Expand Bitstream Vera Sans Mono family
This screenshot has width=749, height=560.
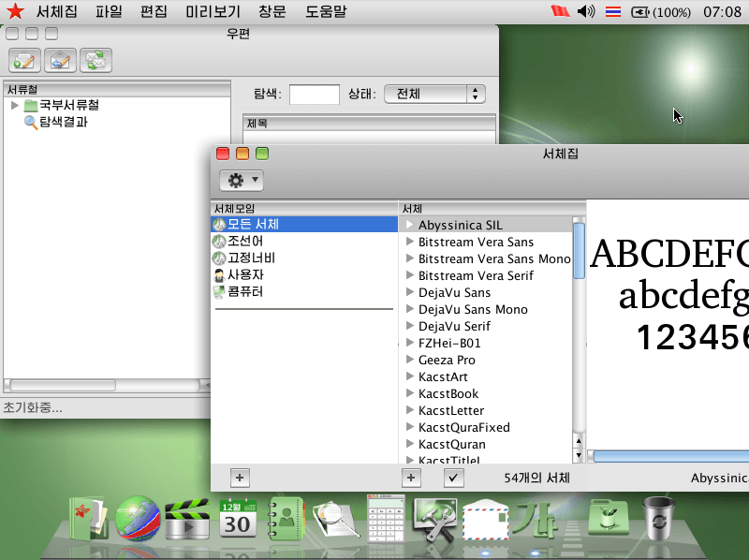[409, 258]
